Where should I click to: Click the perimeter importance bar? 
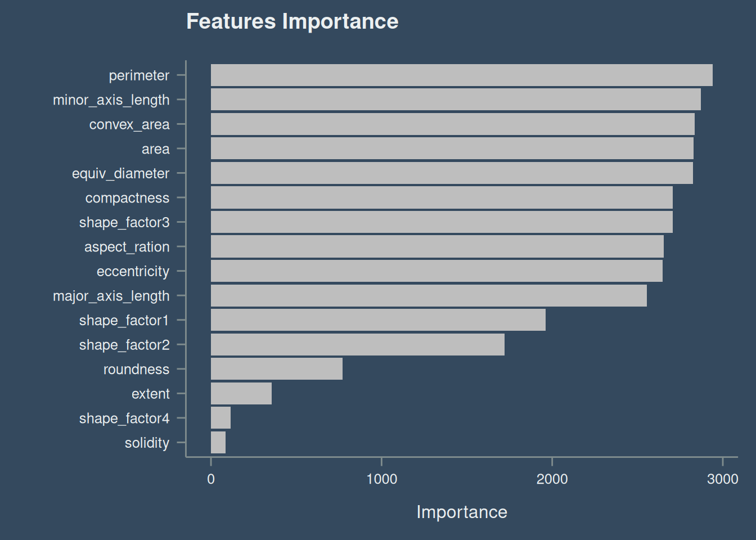coord(462,75)
